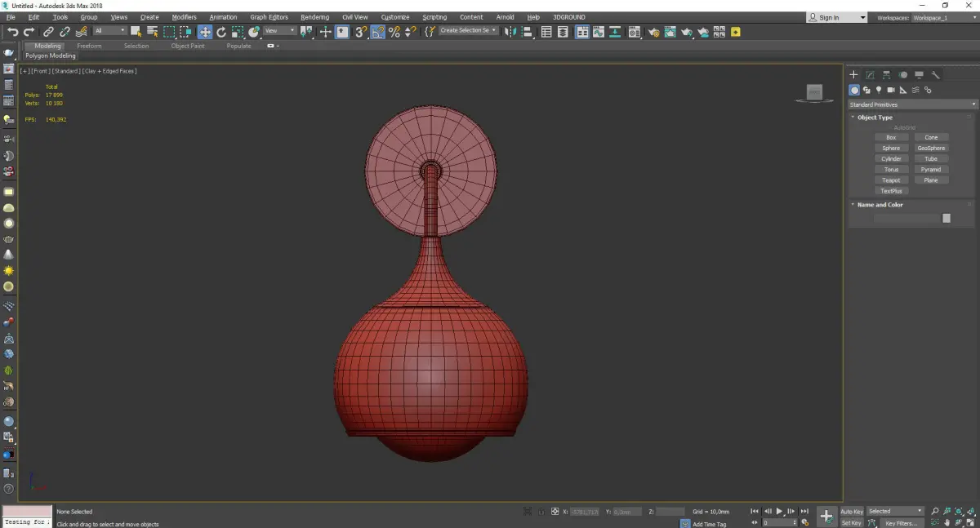This screenshot has width=980, height=528.
Task: Open the Utilities panel wrench icon
Action: [935, 75]
